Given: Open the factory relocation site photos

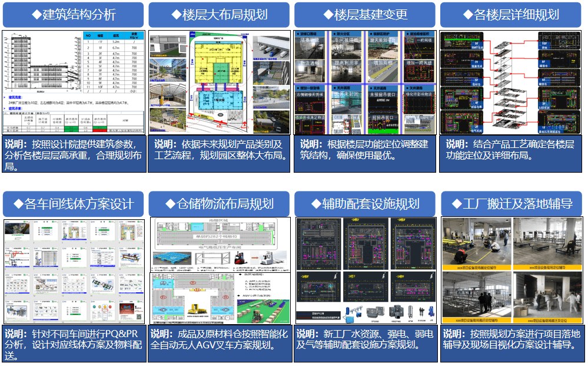Looking at the screenshot, I should click(x=511, y=271).
